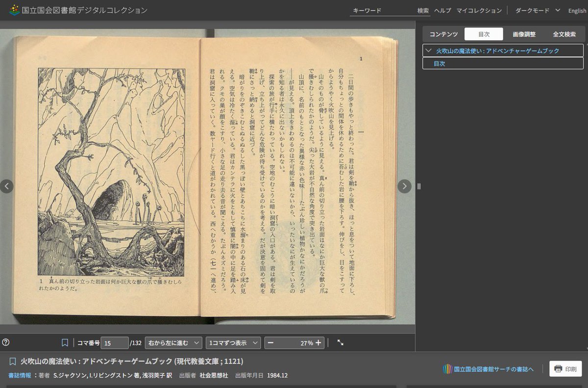
Task: Switch to the 目次 tab
Action: 484,34
